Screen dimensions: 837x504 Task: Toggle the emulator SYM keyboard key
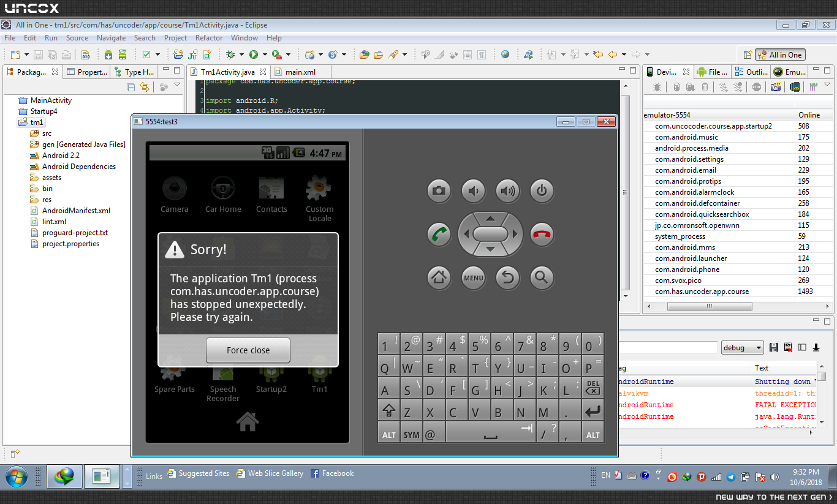point(411,434)
